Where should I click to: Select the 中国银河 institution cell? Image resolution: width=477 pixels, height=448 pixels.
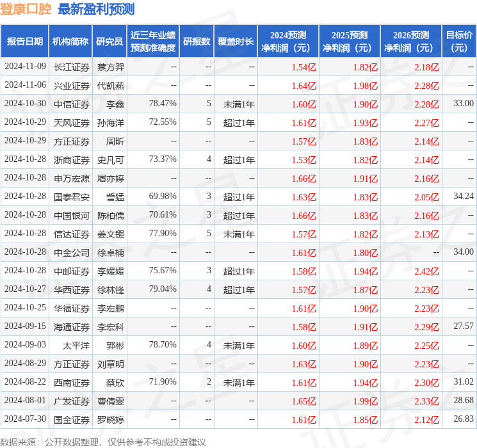[72, 216]
